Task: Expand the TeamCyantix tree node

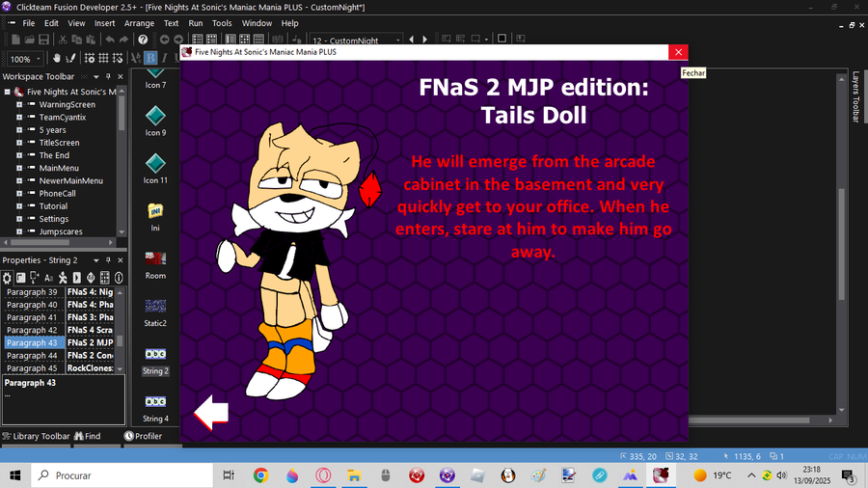Action: point(19,118)
